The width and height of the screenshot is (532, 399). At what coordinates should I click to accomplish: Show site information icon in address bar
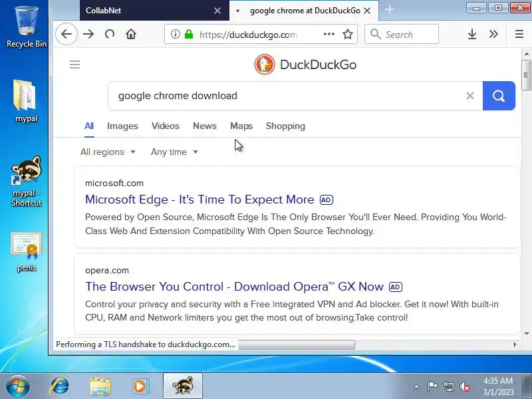point(175,34)
